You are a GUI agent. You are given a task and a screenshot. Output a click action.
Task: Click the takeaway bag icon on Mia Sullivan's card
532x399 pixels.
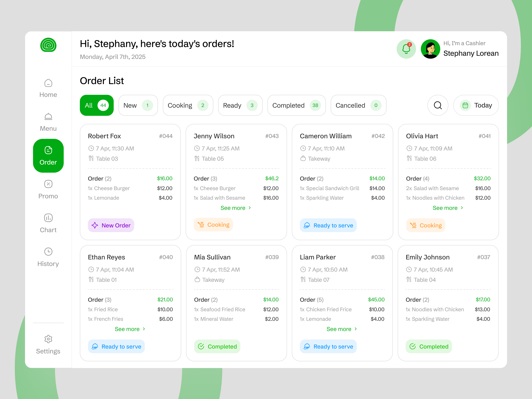click(x=197, y=280)
